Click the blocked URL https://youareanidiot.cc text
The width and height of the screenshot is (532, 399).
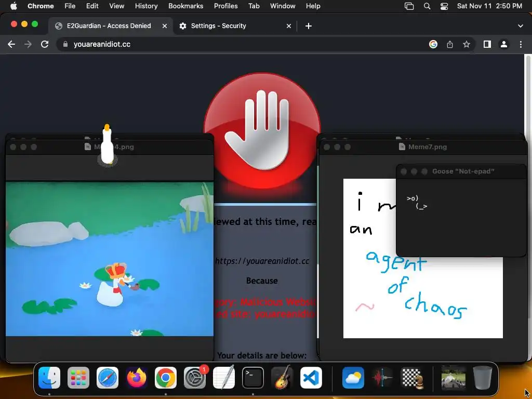pos(262,261)
